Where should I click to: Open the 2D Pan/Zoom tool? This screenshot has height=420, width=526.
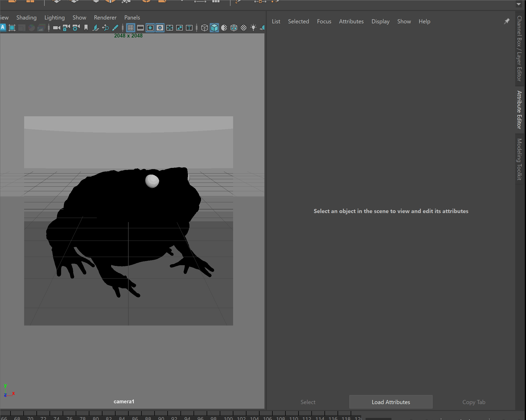(x=106, y=28)
